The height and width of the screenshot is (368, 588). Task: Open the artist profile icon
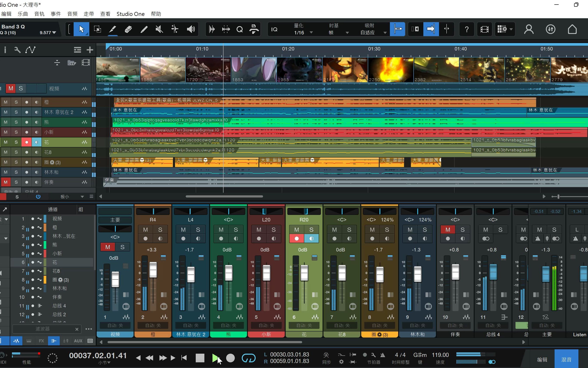[529, 29]
